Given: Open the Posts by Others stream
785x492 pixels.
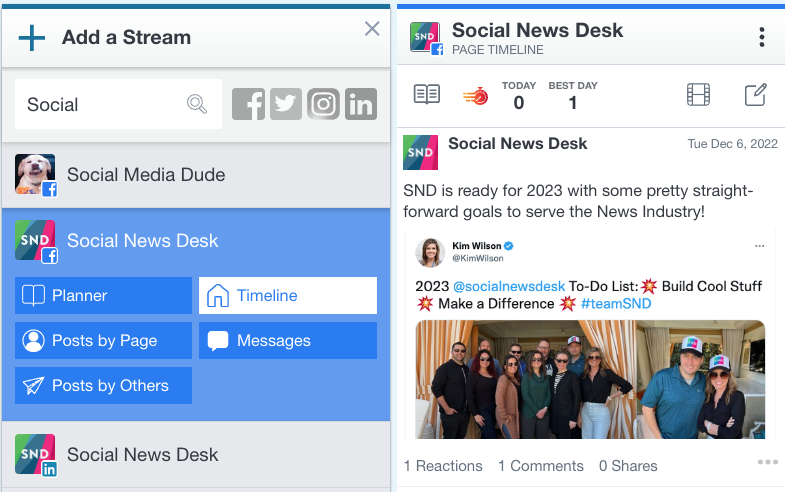Looking at the screenshot, I should [x=103, y=385].
